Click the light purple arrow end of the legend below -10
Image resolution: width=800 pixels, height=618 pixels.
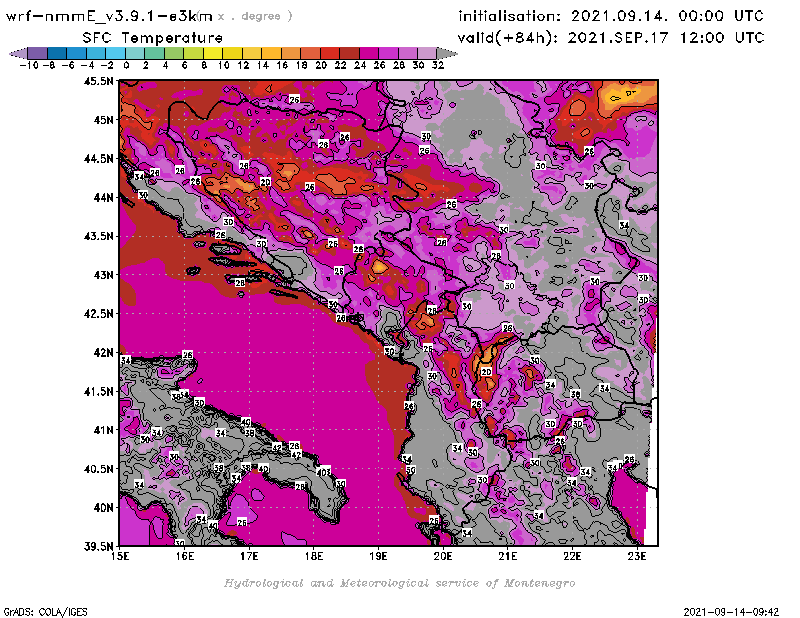click(x=19, y=53)
